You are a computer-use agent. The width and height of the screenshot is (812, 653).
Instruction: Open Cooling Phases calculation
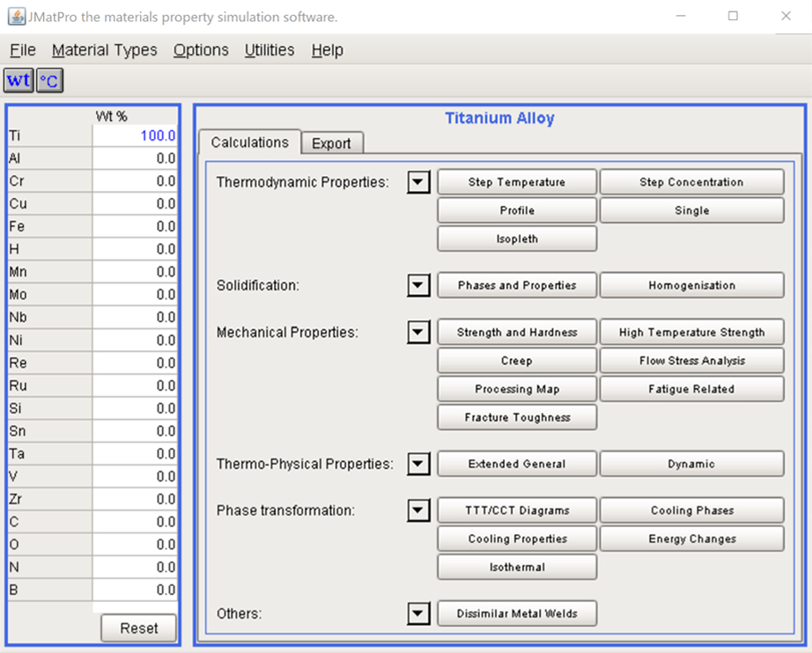tap(691, 510)
